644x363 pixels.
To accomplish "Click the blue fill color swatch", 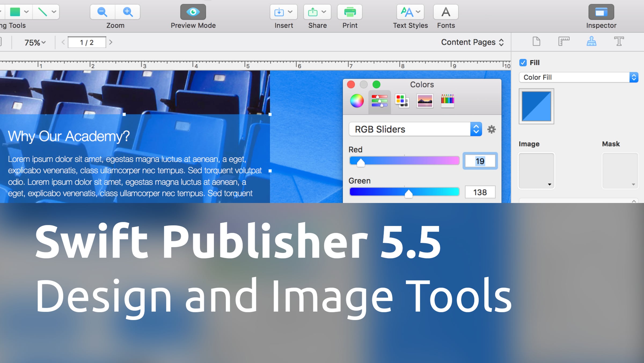I will coord(536,106).
